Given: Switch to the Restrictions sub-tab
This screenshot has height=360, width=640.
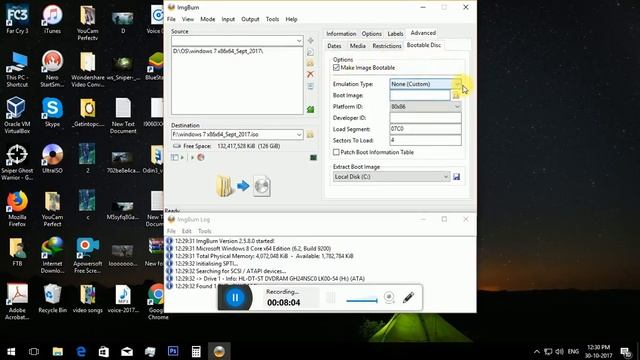Looking at the screenshot, I should tap(387, 46).
